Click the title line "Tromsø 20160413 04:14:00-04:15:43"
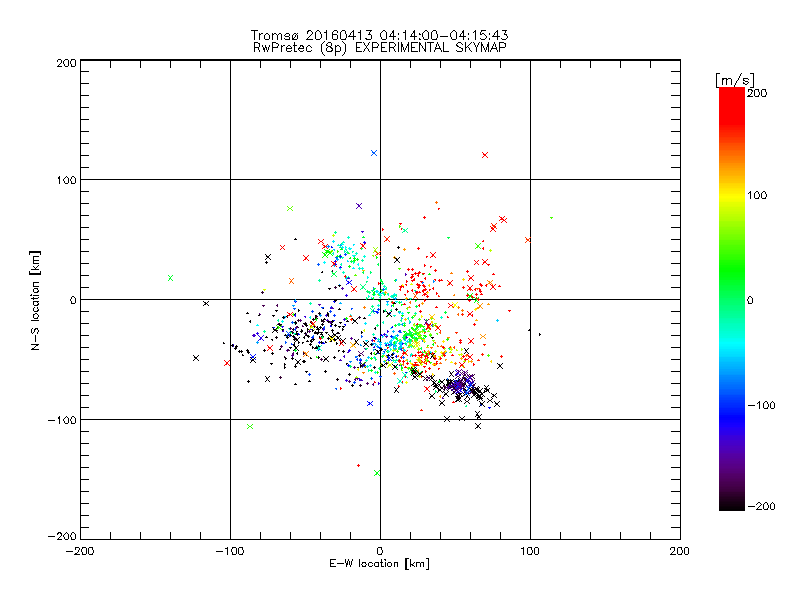This screenshot has width=800, height=600. 379,35
